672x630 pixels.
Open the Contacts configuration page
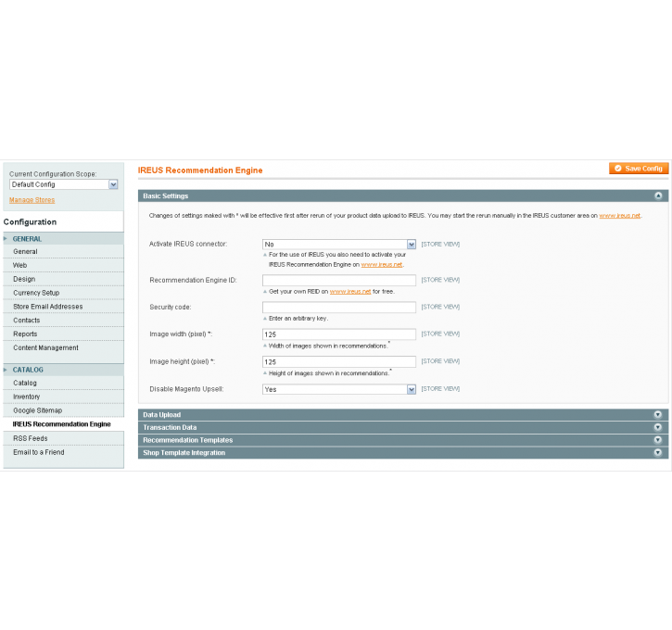pos(63,320)
